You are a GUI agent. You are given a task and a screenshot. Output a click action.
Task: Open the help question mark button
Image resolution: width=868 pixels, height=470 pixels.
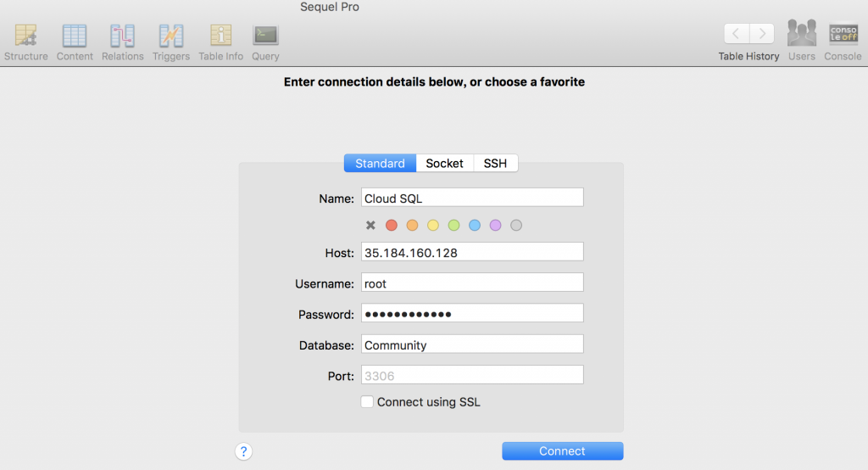pos(243,451)
